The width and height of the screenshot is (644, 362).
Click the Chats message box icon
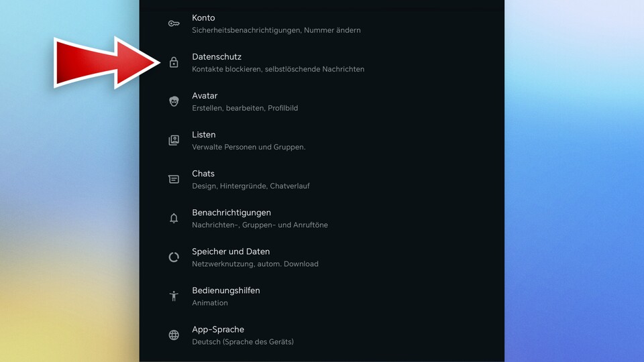(174, 179)
